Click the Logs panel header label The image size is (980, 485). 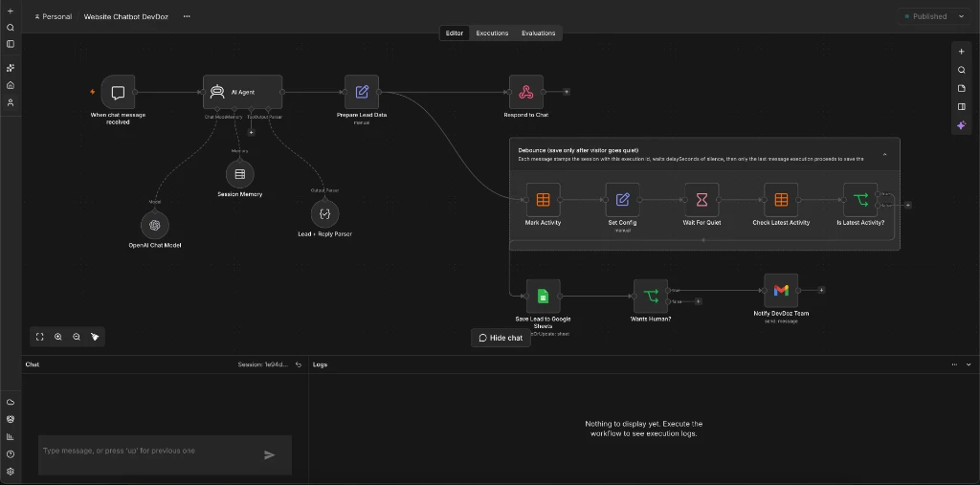(x=320, y=364)
